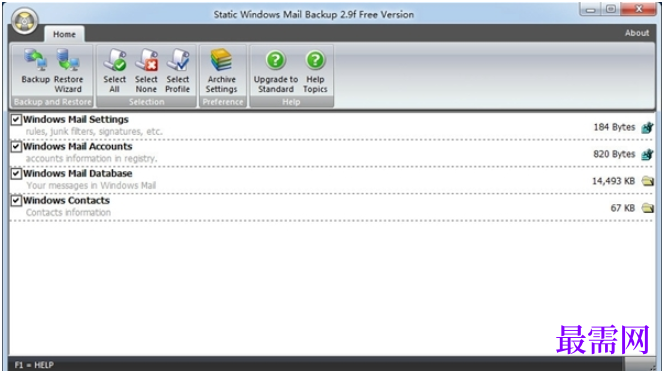Viewport: 668px width, 371px height.
Task: Click 'Contacts information' description
Action: (68, 212)
